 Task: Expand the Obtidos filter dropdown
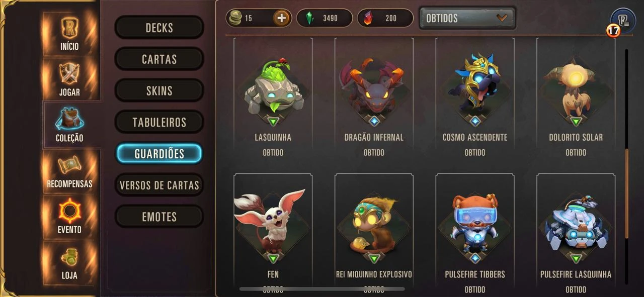(467, 18)
